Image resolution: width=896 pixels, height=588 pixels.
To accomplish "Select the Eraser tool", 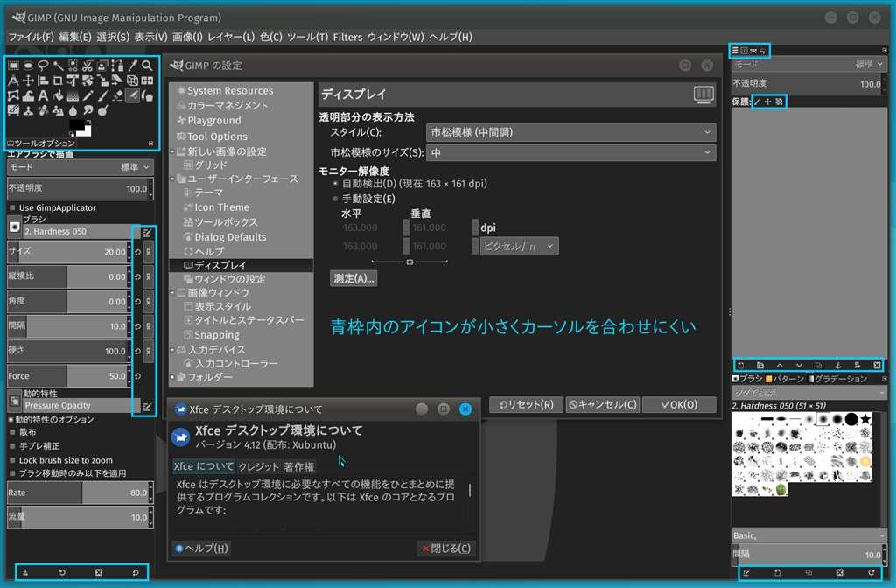I will pos(118,95).
